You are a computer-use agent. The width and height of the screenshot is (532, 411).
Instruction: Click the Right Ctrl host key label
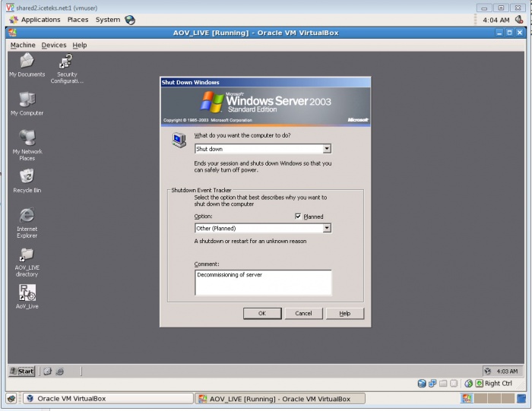(x=499, y=384)
